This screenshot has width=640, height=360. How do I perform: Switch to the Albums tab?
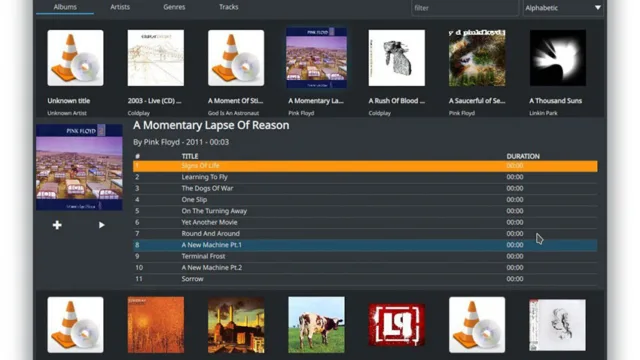click(65, 7)
